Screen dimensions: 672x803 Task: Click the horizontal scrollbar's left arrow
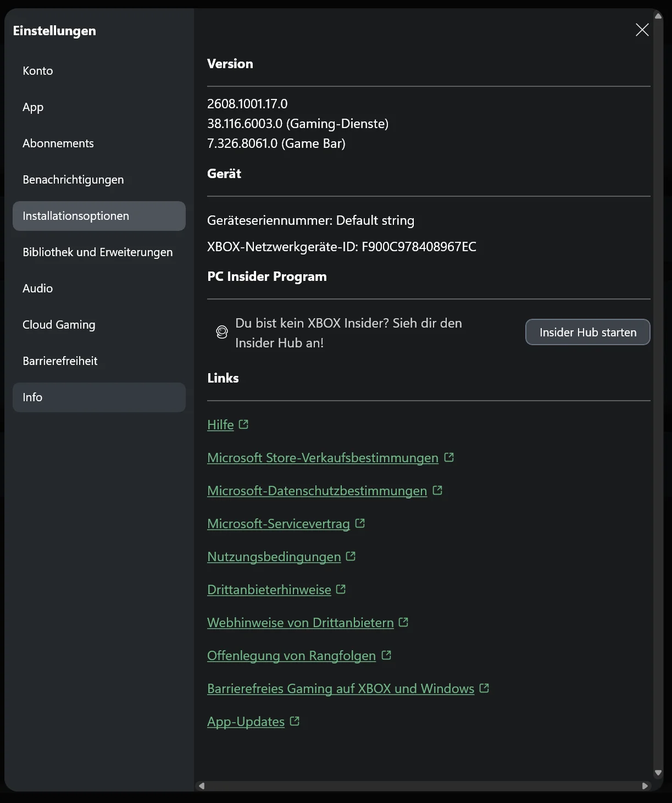(x=202, y=786)
